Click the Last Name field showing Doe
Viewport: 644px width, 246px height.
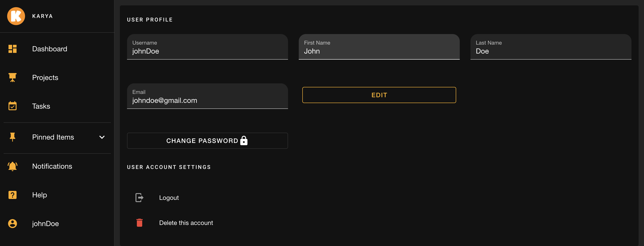click(x=551, y=47)
